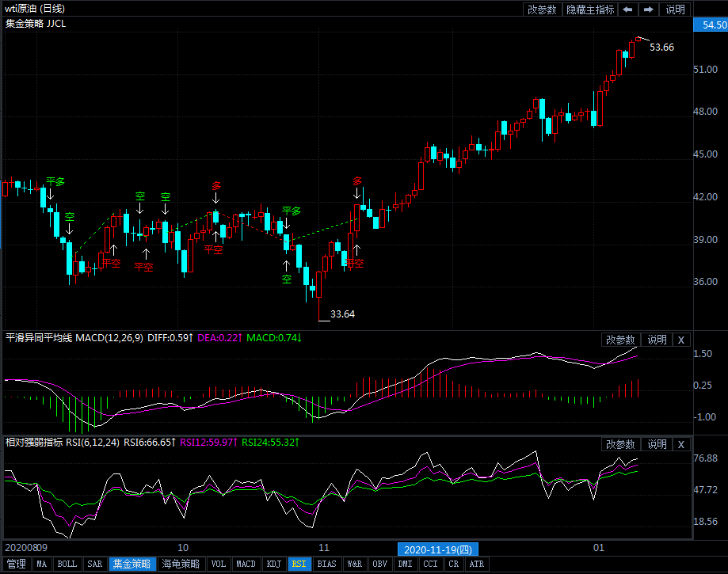
Task: Click the right arrow navigation button
Action: click(648, 10)
